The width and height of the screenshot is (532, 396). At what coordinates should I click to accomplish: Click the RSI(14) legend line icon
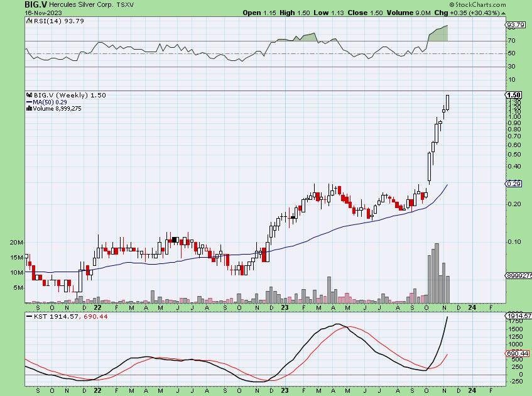point(30,21)
